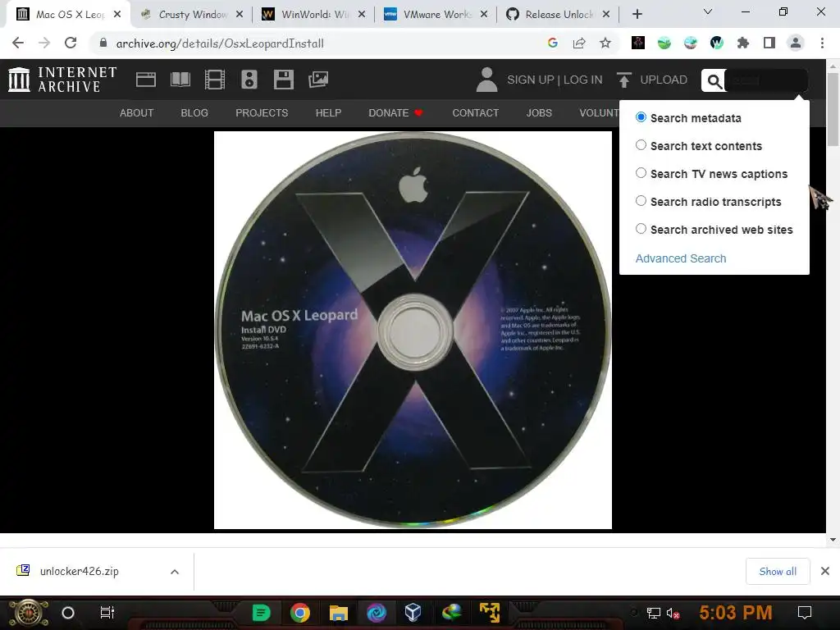
Task: Click the UPLOAD link text
Action: (664, 80)
